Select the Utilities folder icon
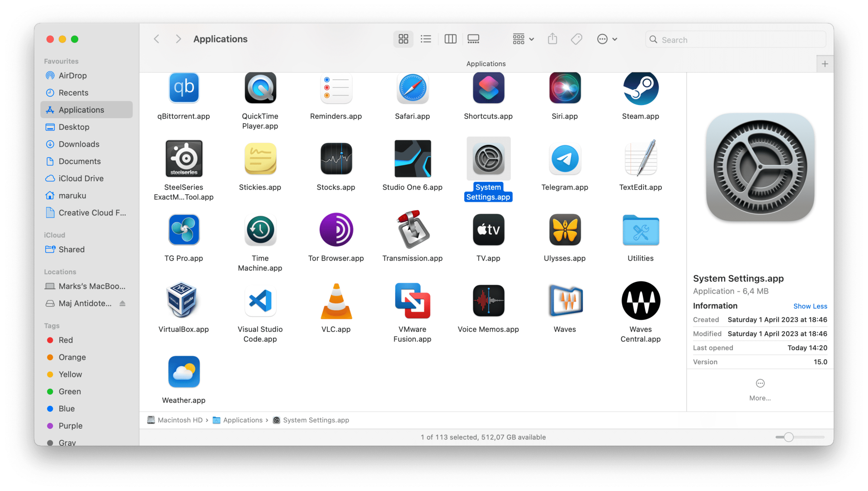The height and width of the screenshot is (491, 868). [x=641, y=229]
